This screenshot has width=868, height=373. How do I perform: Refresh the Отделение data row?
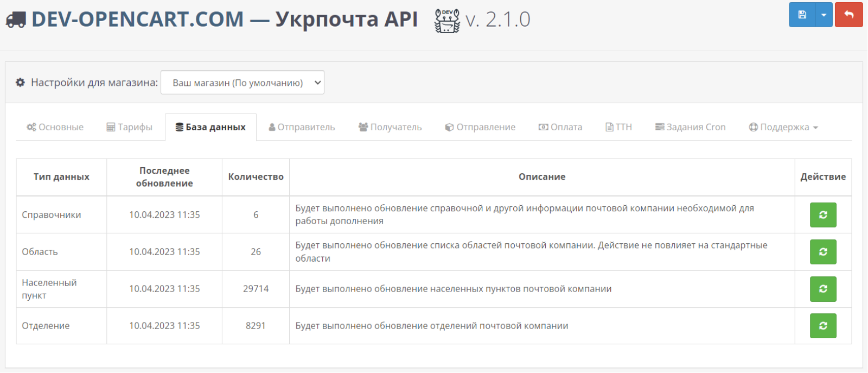pos(823,326)
